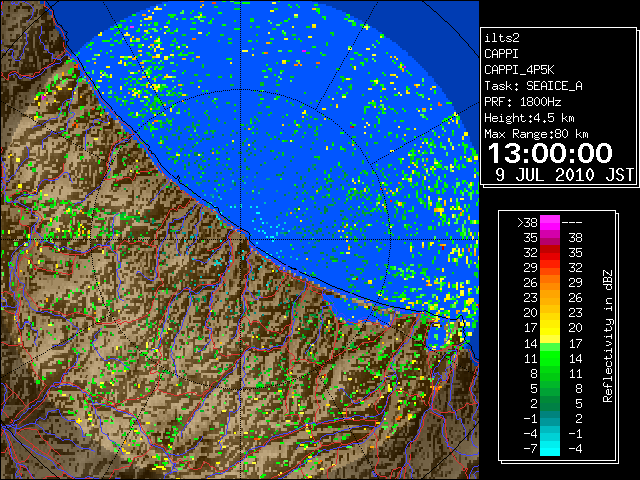Click the red band of the color scale
Image resolution: width=640 pixels, height=480 pixels.
tap(550, 253)
